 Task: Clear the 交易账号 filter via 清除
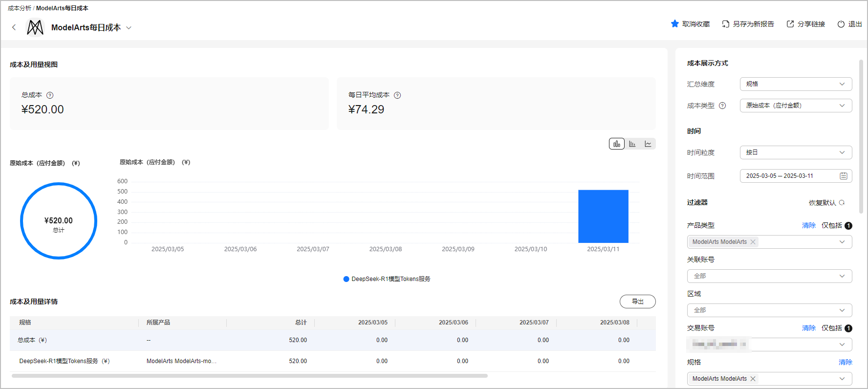click(809, 328)
